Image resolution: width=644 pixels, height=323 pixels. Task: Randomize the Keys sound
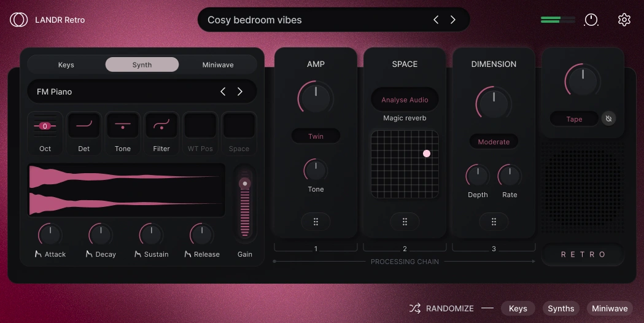[518, 308]
